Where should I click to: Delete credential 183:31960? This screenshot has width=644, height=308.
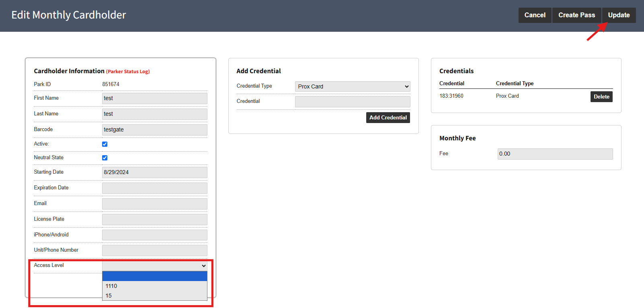point(601,97)
